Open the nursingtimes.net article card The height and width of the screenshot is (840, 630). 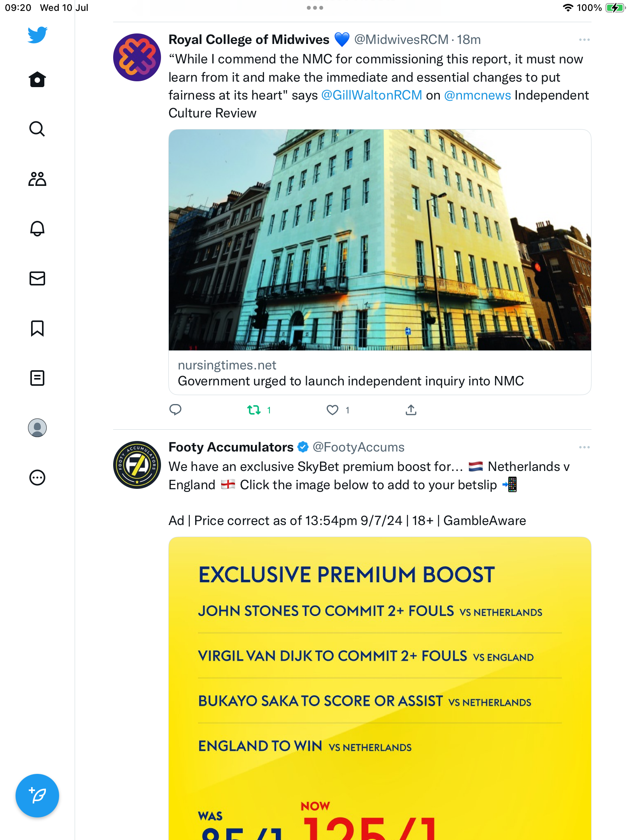(380, 262)
